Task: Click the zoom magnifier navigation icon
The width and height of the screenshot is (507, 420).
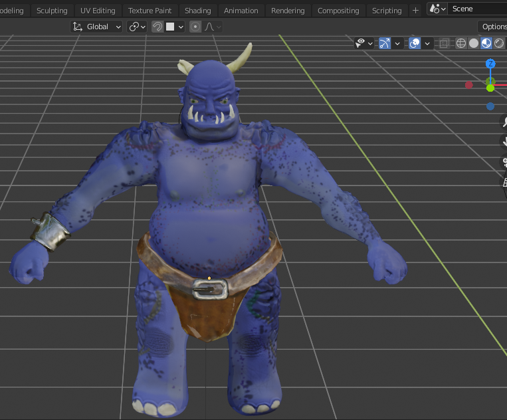Action: 504,122
